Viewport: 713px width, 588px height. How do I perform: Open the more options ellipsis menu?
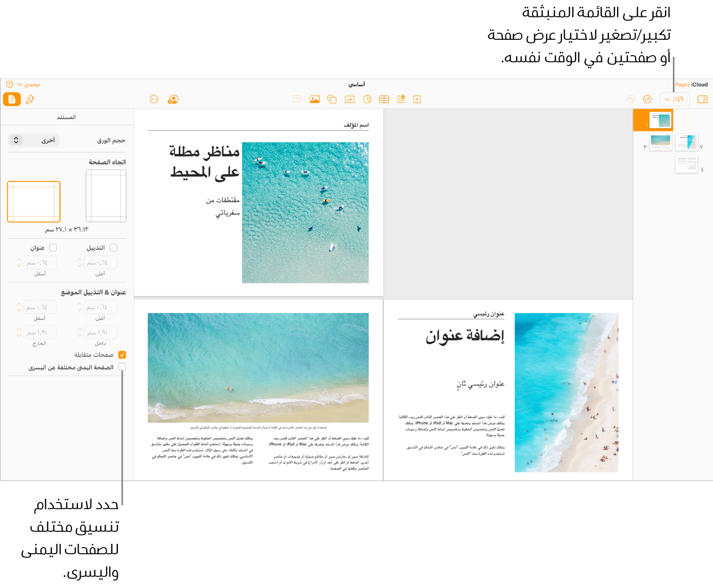pos(154,99)
